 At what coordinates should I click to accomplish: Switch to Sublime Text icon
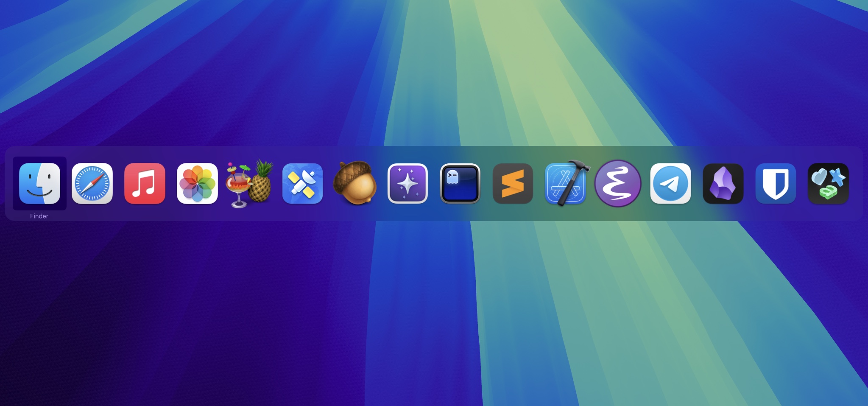(513, 183)
